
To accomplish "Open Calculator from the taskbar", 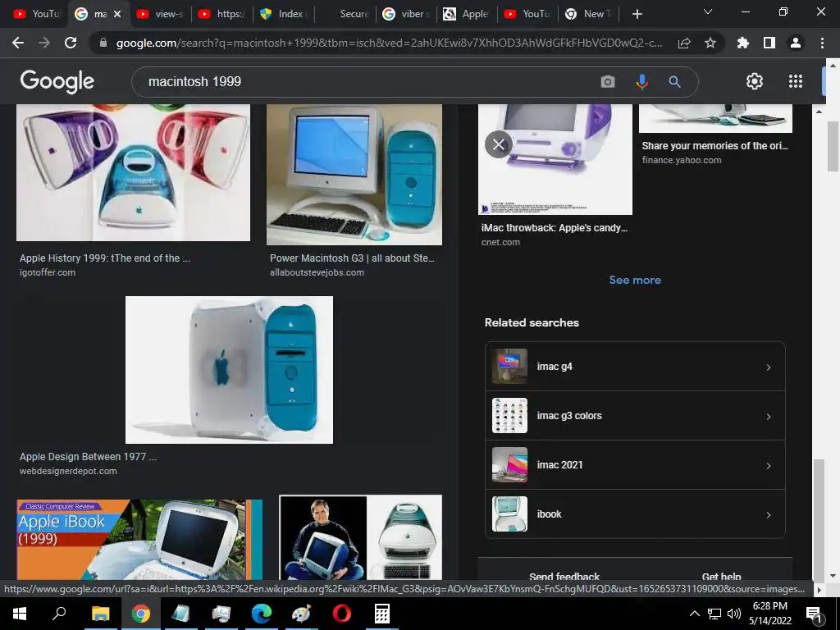I will coord(382,614).
